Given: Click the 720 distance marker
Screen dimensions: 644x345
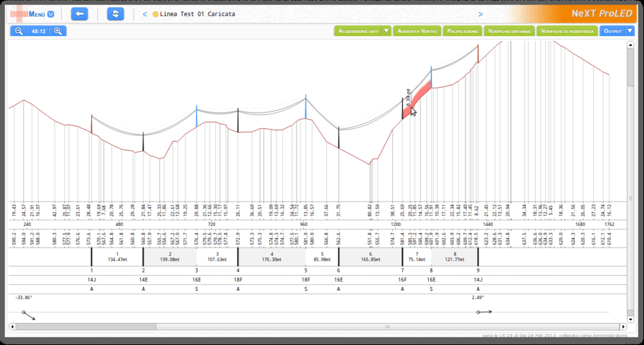Looking at the screenshot, I should pyautogui.click(x=211, y=225).
